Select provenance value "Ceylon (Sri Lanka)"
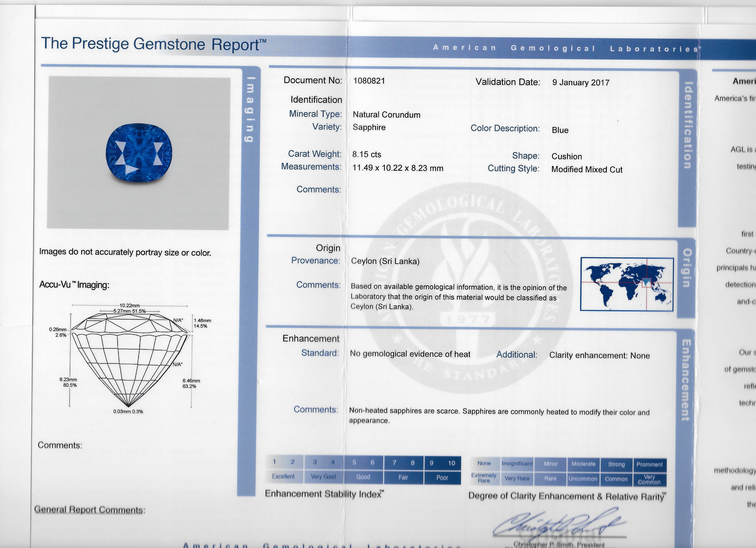 pyautogui.click(x=385, y=261)
